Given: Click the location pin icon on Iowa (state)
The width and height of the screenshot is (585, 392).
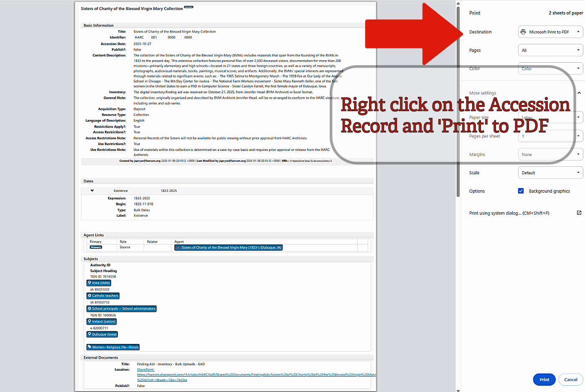Looking at the screenshot, I should point(89,282).
